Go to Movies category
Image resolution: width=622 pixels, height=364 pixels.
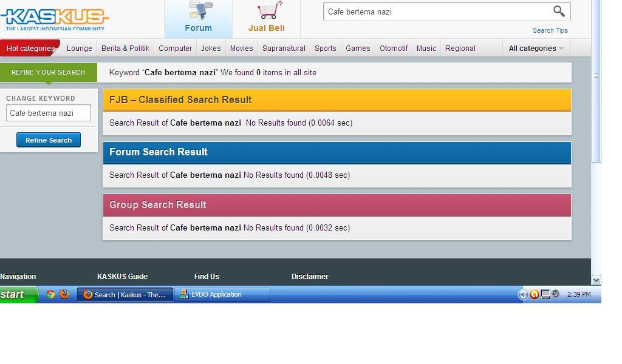(x=241, y=49)
